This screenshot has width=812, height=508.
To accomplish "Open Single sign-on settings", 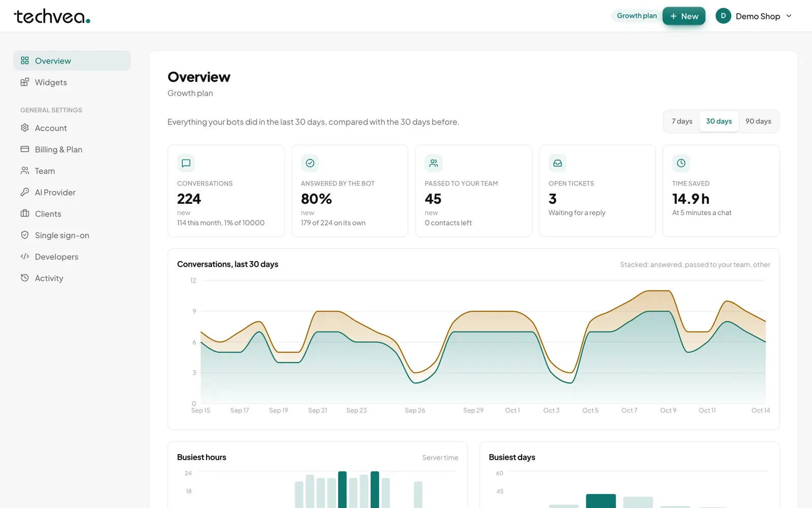I will click(x=72, y=235).
